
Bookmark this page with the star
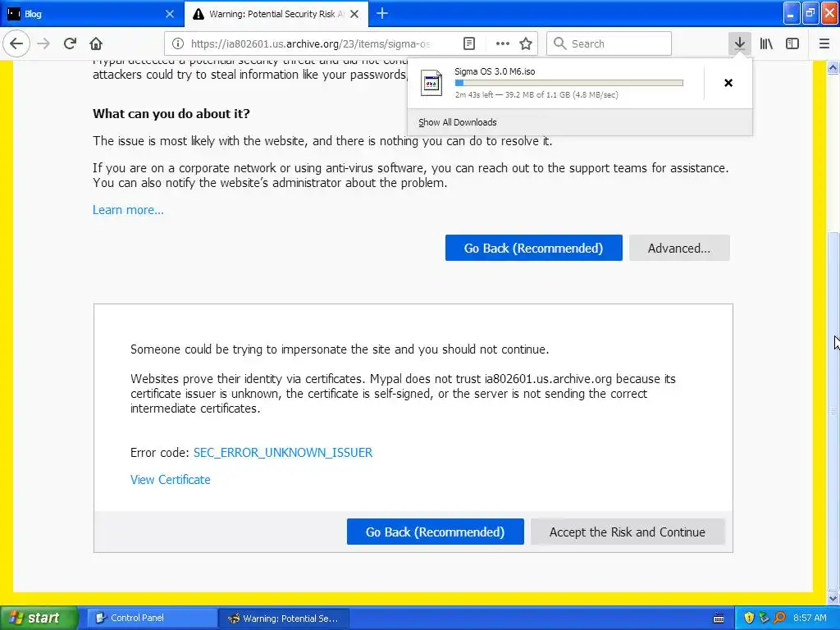point(526,43)
